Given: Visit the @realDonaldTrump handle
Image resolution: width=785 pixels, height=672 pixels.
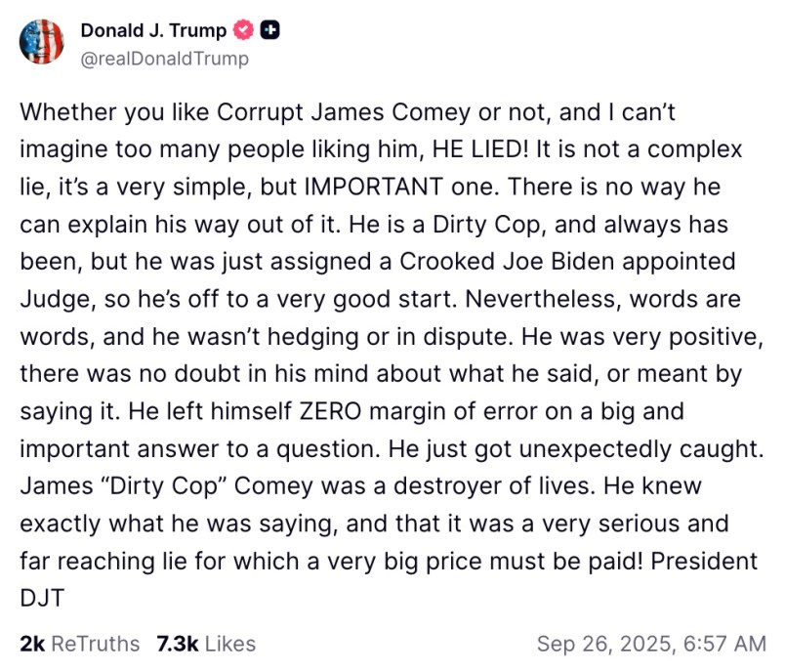Looking at the screenshot, I should (164, 59).
